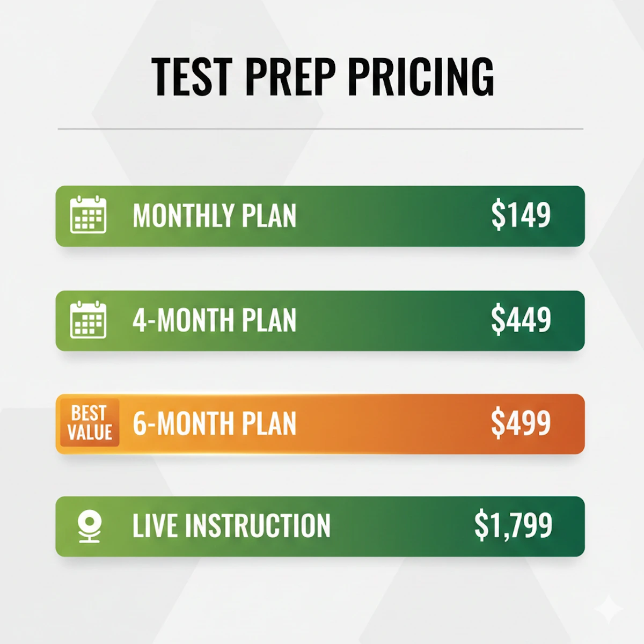This screenshot has height=644, width=644.
Task: Click the horizontal divider line under heading
Action: click(320, 129)
